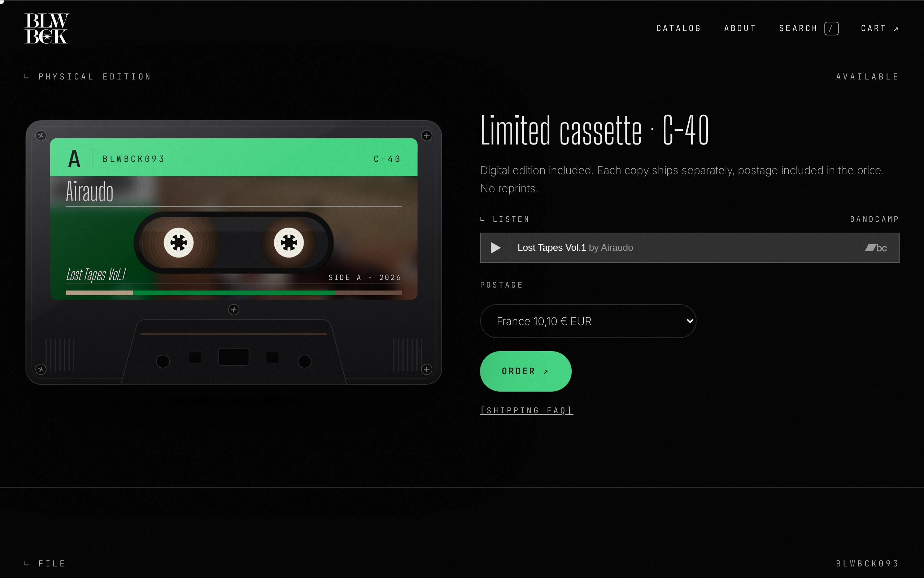This screenshot has height=578, width=924.
Task: Click the Limited cassette · C-40 heading
Action: 594,130
